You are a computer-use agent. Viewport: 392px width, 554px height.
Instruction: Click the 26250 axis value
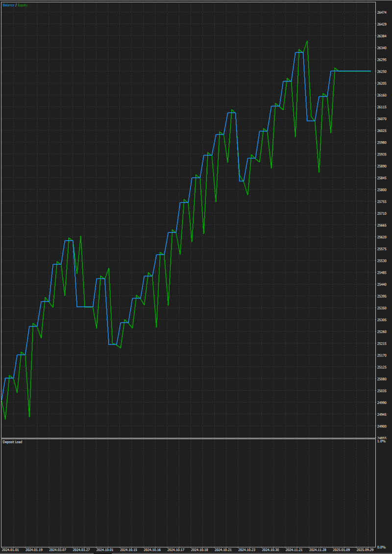coord(381,72)
